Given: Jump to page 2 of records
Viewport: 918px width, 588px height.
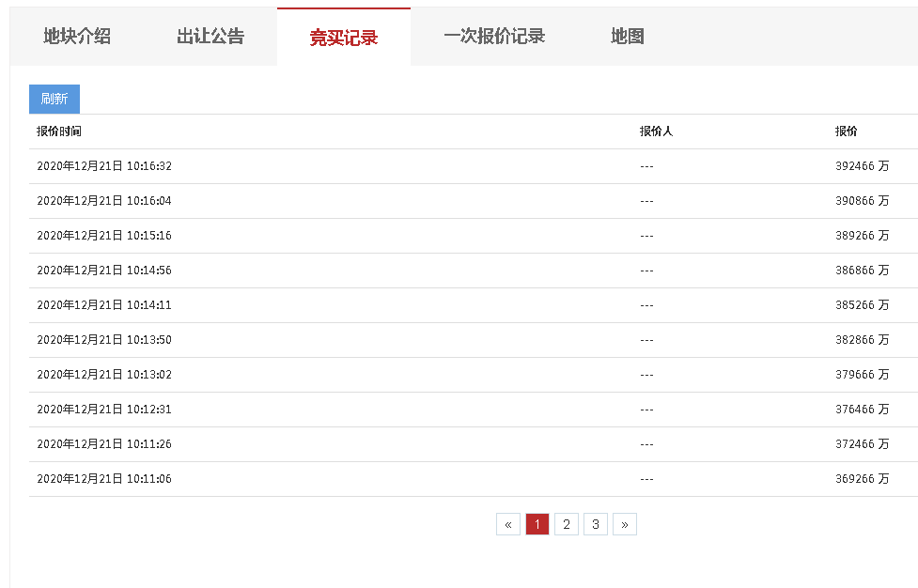Looking at the screenshot, I should point(567,524).
